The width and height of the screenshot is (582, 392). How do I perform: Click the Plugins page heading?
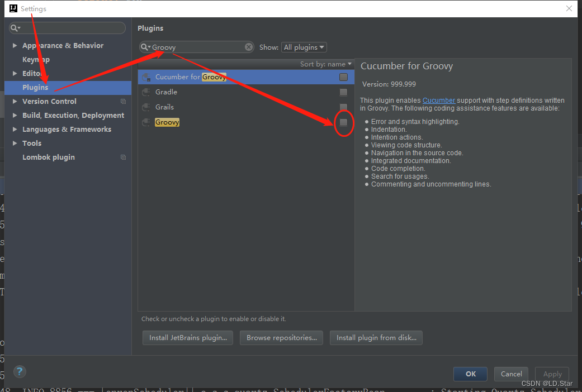150,28
